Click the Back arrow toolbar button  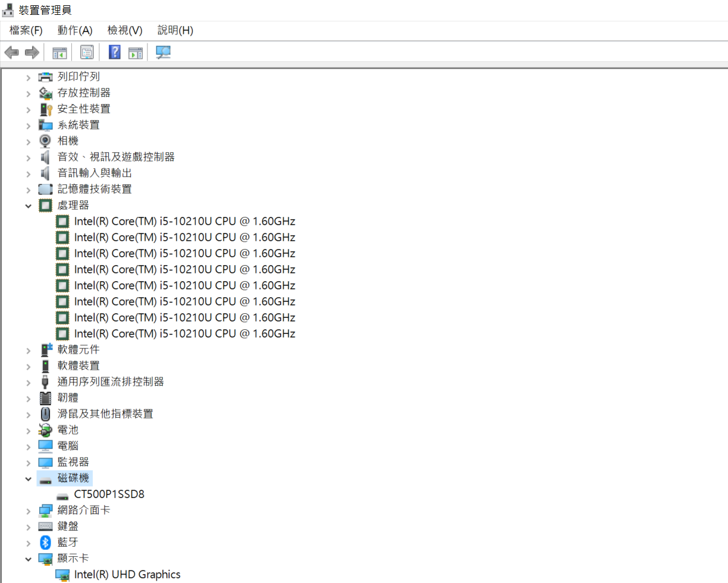tap(11, 52)
